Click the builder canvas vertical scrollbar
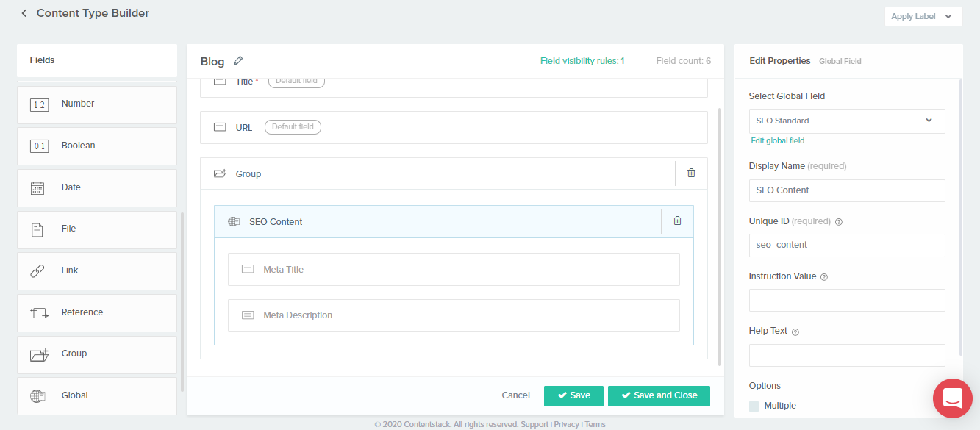Screen dimensions: 980x430 coord(719,237)
